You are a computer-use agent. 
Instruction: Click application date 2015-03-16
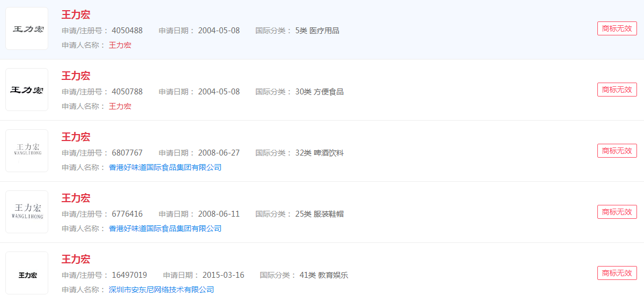pos(223,275)
